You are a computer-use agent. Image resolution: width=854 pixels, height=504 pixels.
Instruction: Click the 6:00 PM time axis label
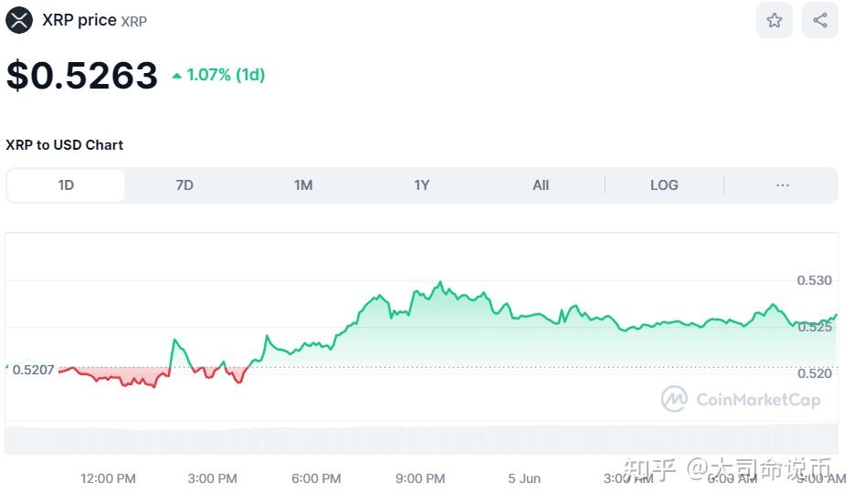317,478
